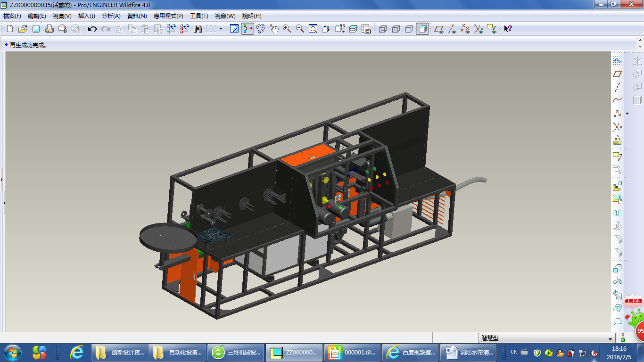644x362 pixels.
Task: Open the 工具(T) menu
Action: tap(198, 16)
